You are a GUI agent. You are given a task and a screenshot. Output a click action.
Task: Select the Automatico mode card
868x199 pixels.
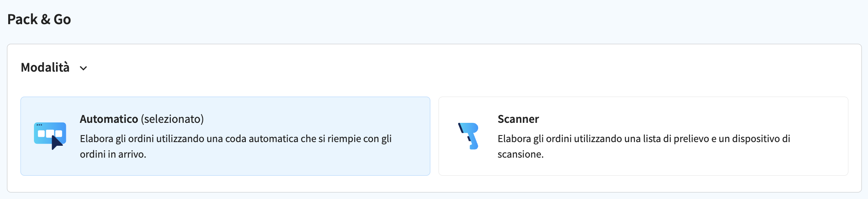point(225,136)
